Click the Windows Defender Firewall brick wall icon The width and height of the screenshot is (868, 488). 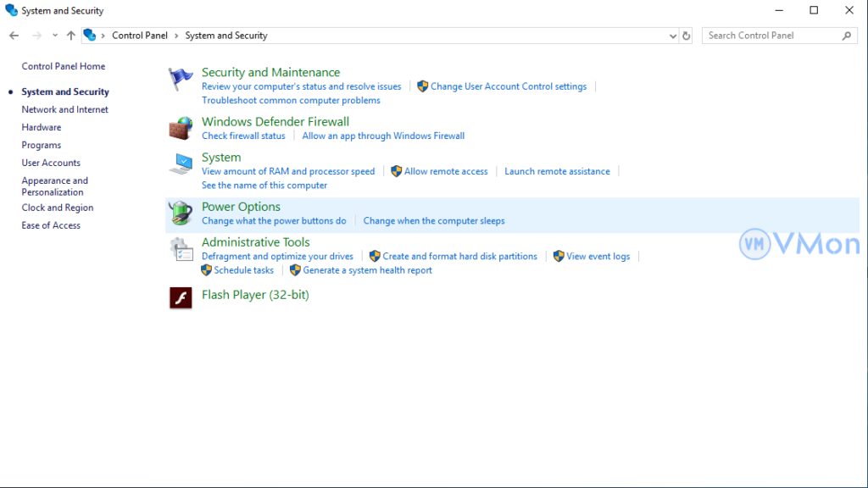(181, 128)
